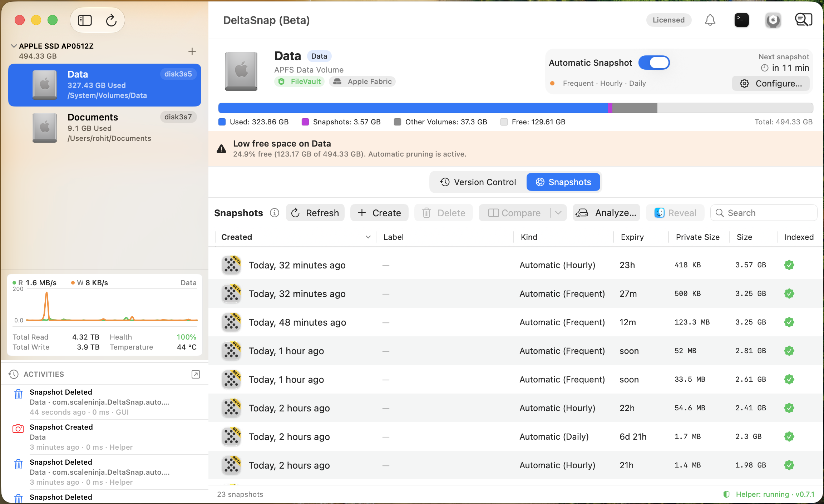This screenshot has width=824, height=504.
Task: Switch to the Version Control tab
Action: (x=478, y=182)
